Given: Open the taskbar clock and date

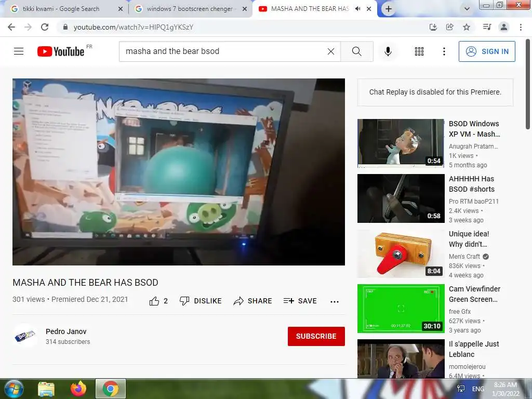Looking at the screenshot, I should point(506,389).
